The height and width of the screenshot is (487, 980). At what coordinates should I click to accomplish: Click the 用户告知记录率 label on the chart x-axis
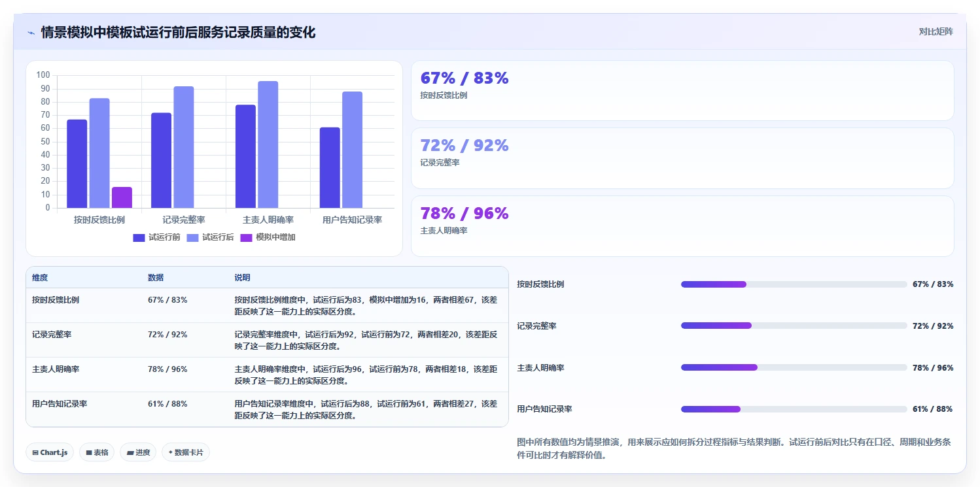353,220
